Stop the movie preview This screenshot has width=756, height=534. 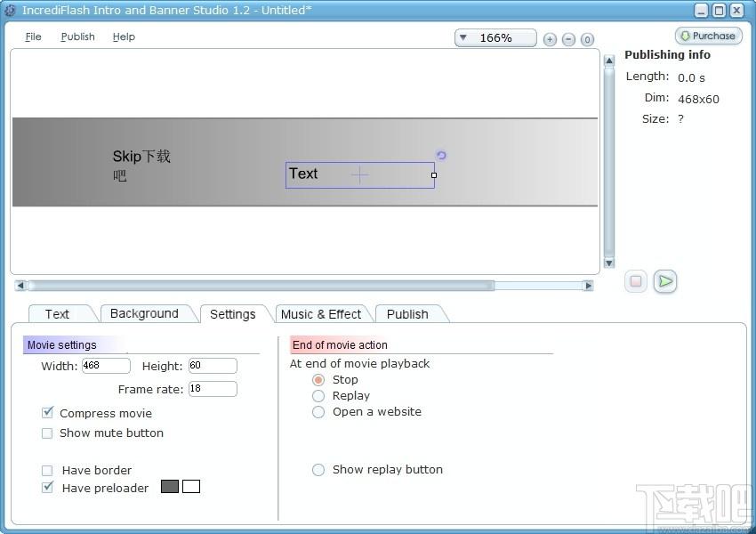[636, 281]
